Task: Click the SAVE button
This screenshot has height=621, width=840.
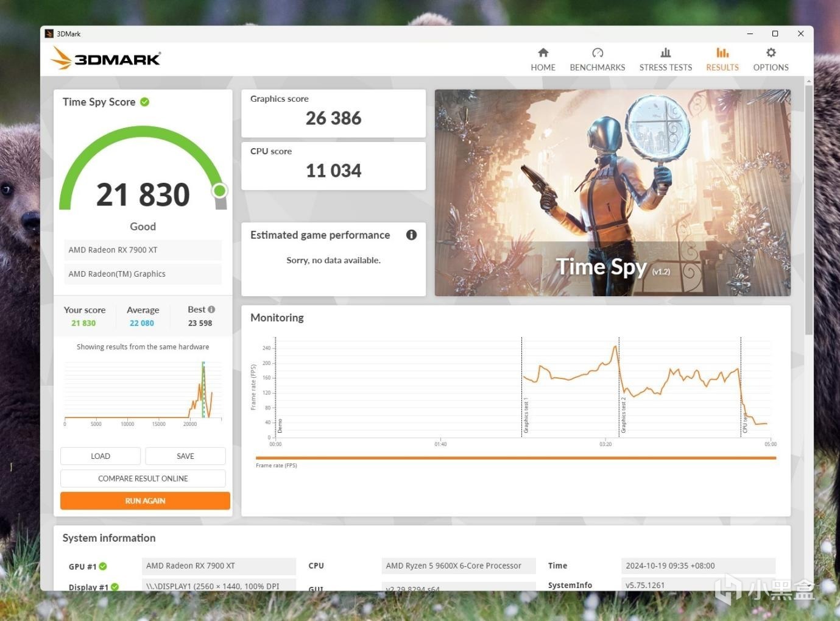Action: tap(185, 456)
